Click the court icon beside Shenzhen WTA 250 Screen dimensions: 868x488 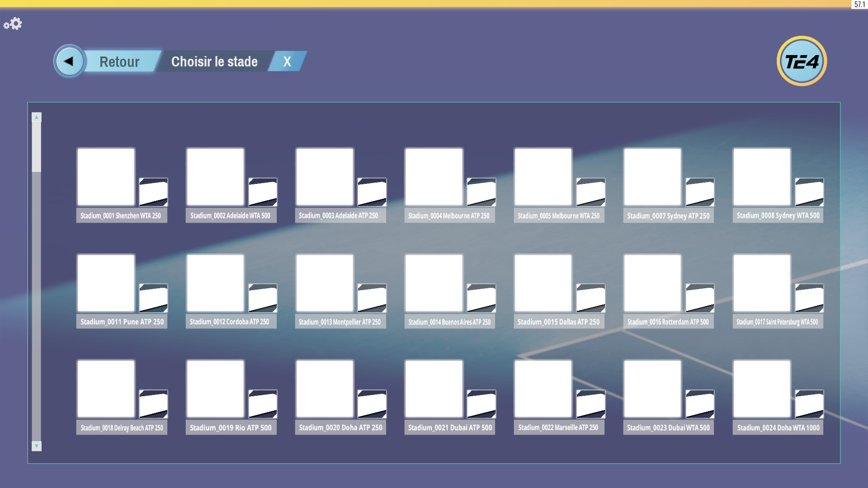[x=153, y=192]
